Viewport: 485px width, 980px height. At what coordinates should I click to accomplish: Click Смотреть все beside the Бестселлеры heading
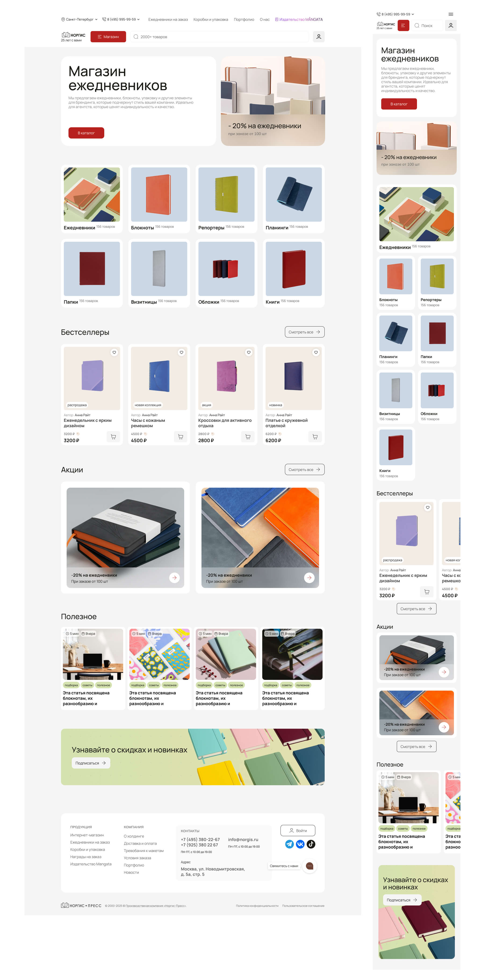(x=305, y=332)
